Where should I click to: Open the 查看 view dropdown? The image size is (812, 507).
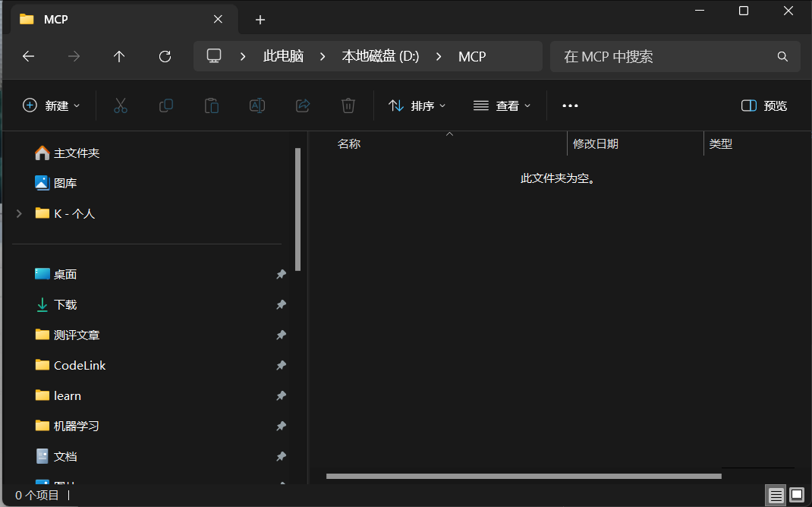click(502, 105)
